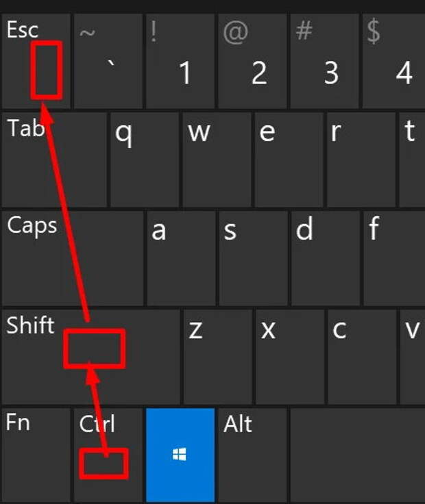Screen dimensions: 425x504
Task: Tap the letter x key
Action: pyautogui.click(x=290, y=357)
